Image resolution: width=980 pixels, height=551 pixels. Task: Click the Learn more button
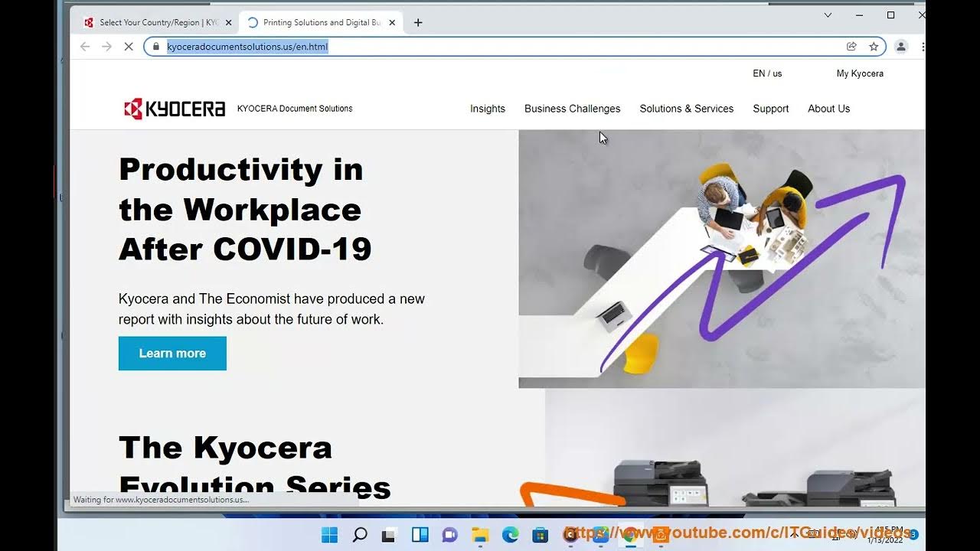point(172,354)
